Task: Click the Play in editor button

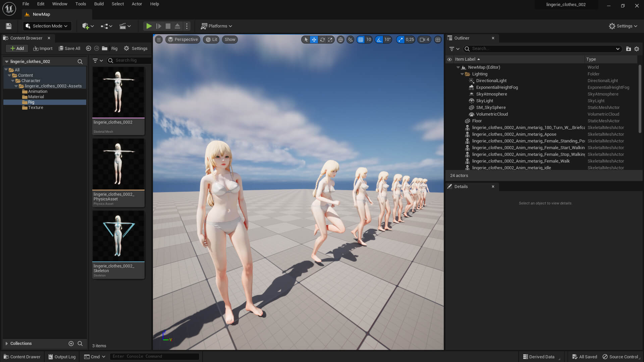Action: (x=149, y=26)
